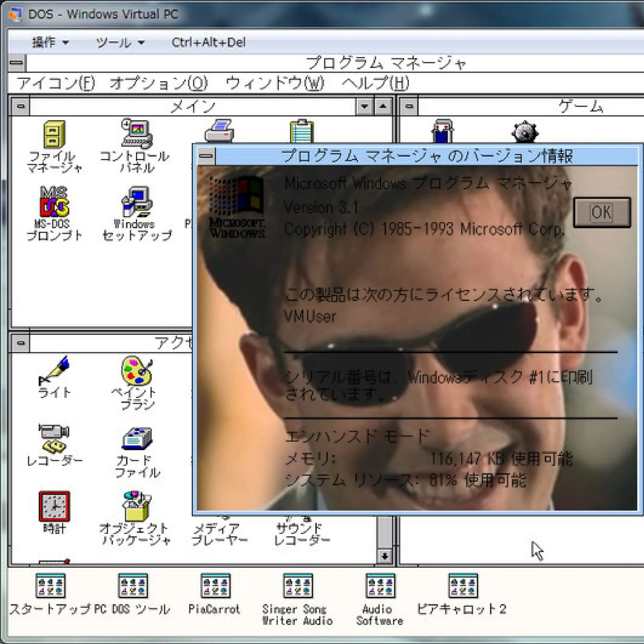
Task: Click the メディアプレーヤー label
Action: click(220, 534)
